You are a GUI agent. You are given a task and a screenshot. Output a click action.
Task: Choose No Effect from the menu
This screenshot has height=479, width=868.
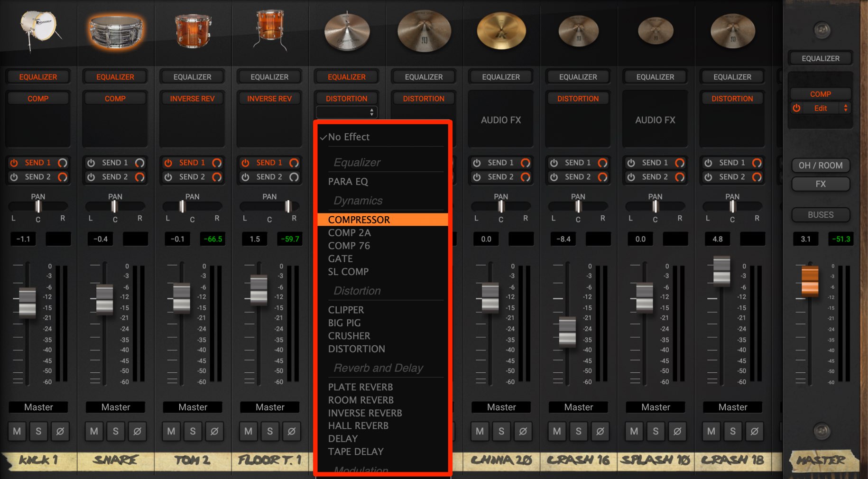383,137
